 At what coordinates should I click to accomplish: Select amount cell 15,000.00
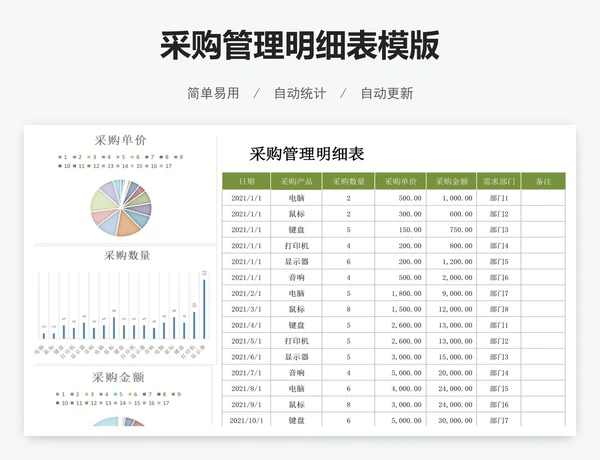click(x=452, y=357)
